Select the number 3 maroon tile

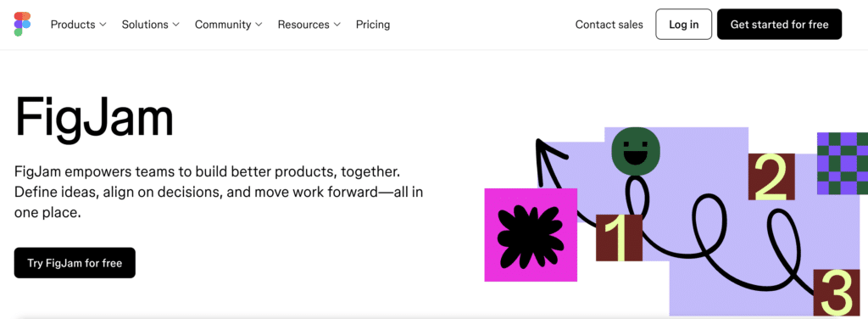click(836, 293)
